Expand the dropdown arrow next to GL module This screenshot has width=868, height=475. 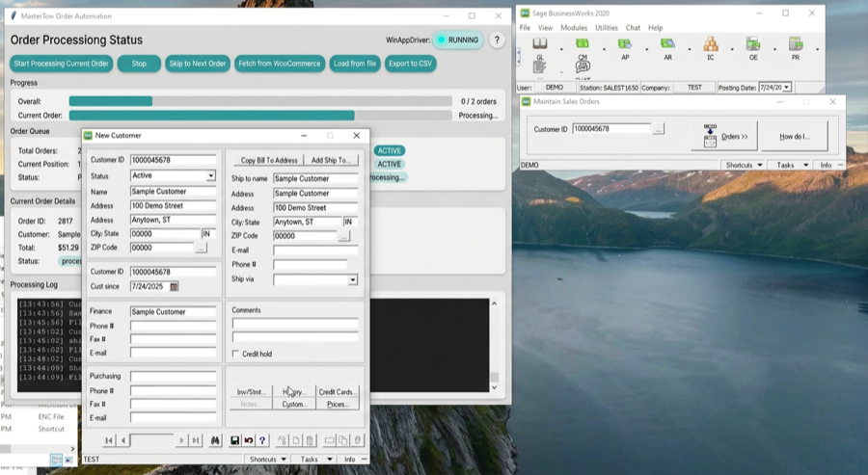(561, 50)
